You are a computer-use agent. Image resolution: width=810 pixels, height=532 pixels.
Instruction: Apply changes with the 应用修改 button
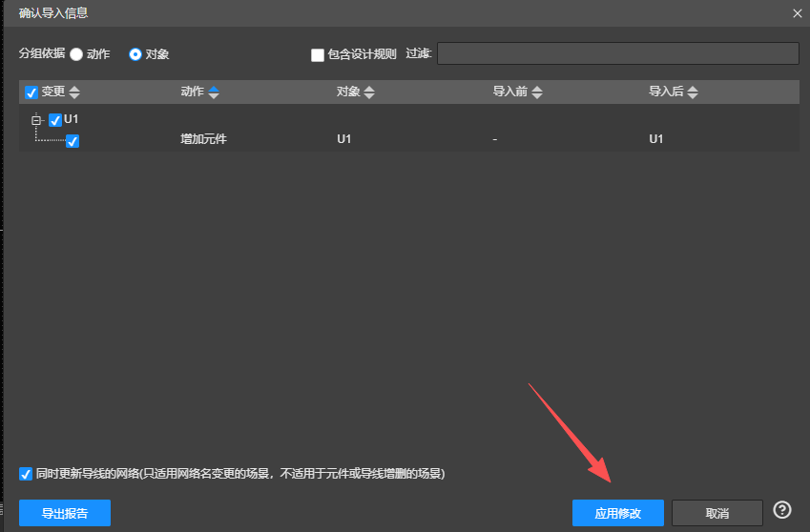pyautogui.click(x=618, y=513)
